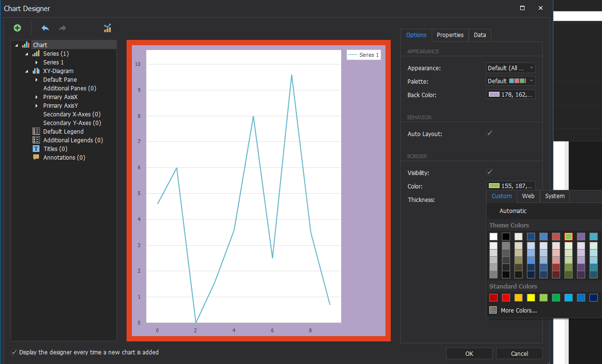Click the Undo arrow icon

click(x=45, y=28)
